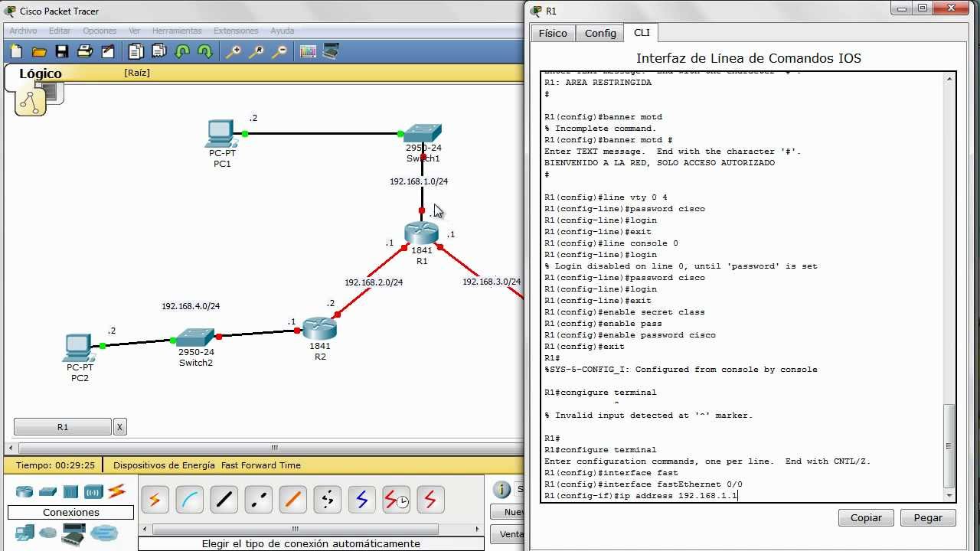Viewport: 980px width, 551px height.
Task: Click the navigation tree icon under Lógico
Action: [x=31, y=102]
